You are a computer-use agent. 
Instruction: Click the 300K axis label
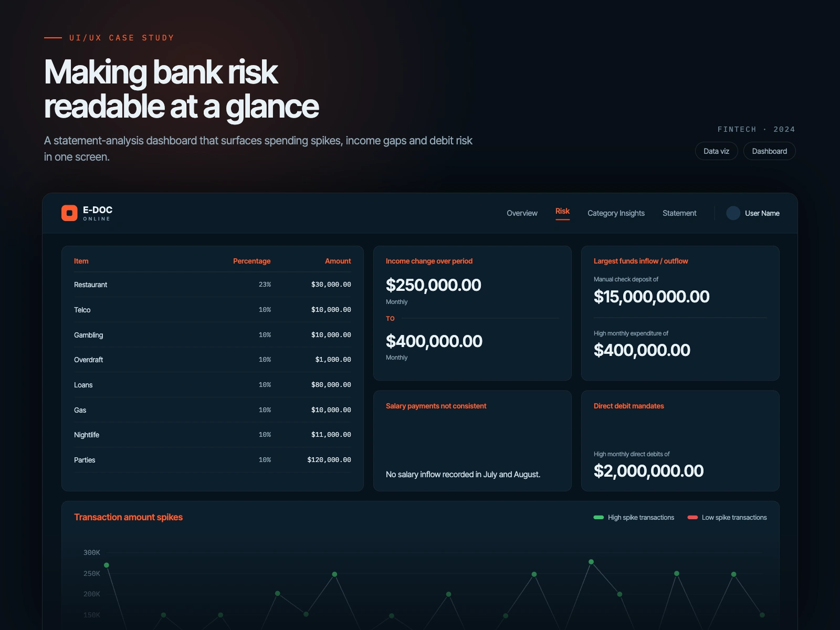click(x=92, y=553)
